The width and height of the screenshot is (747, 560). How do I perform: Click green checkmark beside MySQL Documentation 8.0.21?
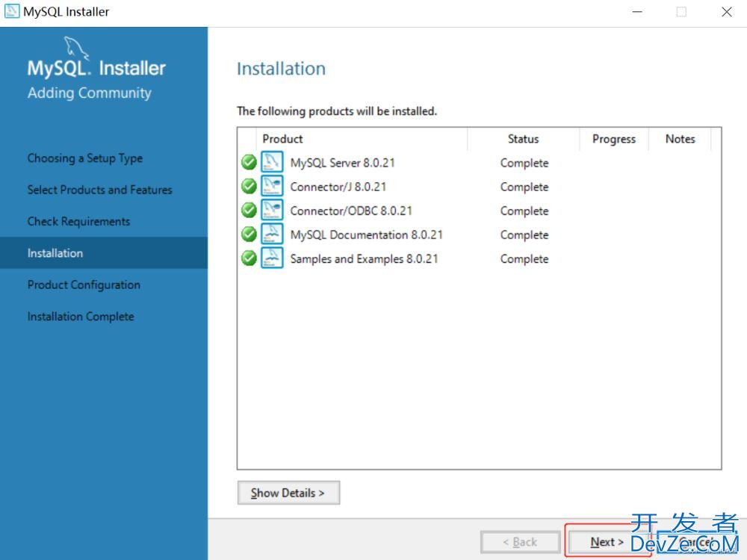249,234
